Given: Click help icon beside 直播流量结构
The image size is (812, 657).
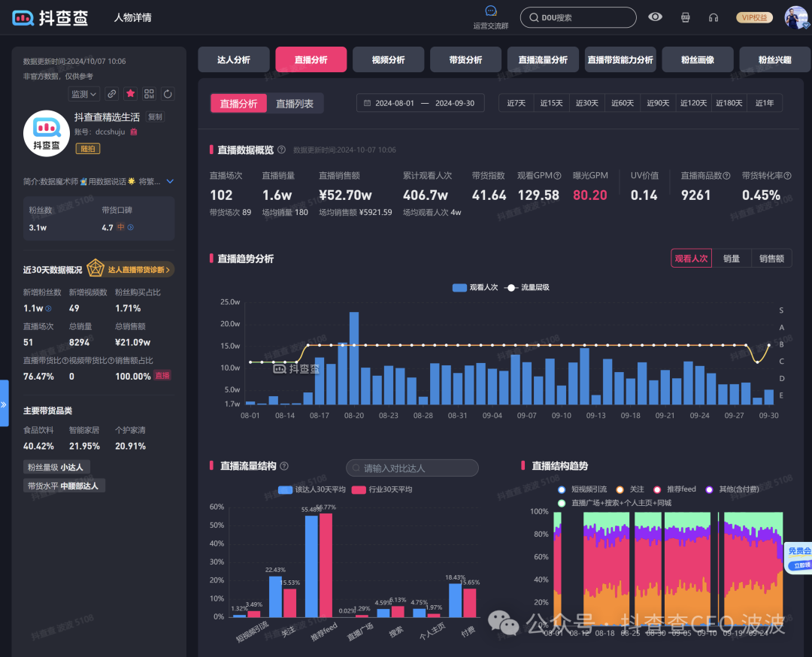Looking at the screenshot, I should tap(284, 466).
